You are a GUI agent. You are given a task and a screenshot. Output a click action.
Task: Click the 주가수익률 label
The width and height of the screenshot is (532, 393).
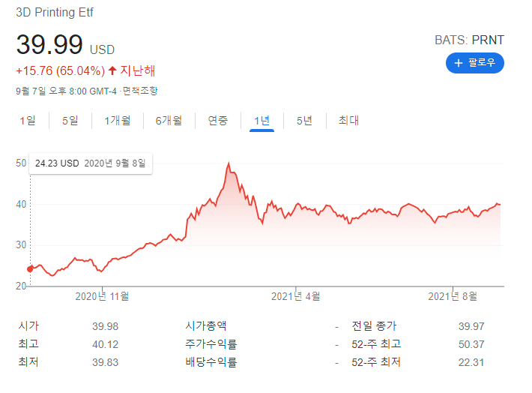(211, 344)
